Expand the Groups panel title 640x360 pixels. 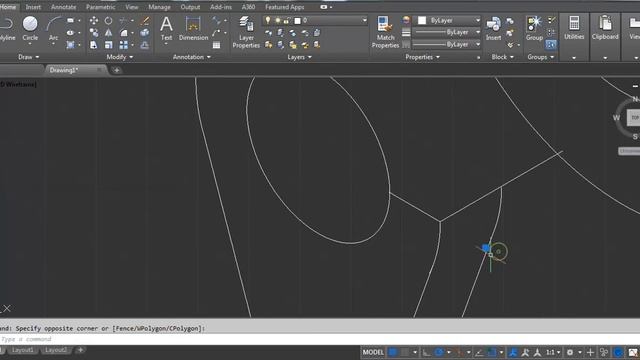pos(541,57)
